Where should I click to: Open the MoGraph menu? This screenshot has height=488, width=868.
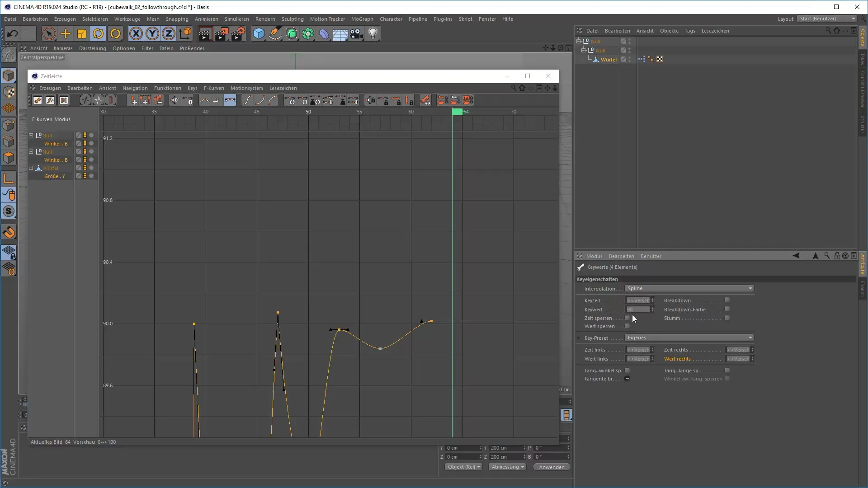tap(362, 19)
